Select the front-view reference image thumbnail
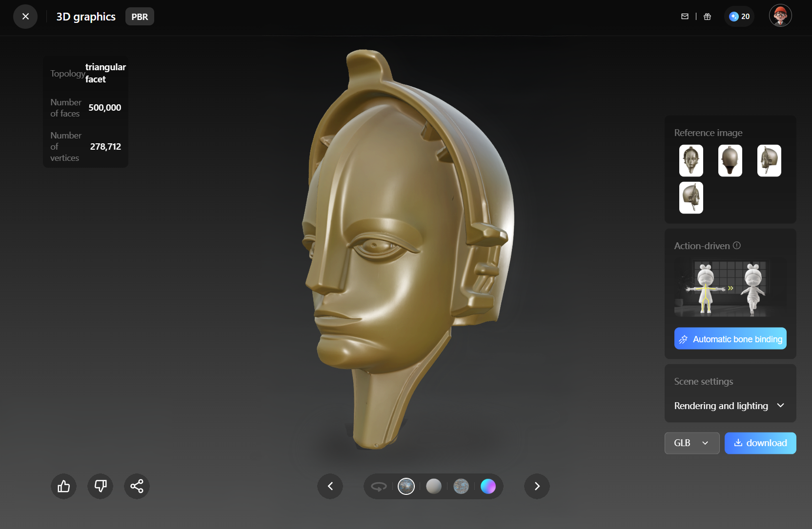 tap(691, 160)
